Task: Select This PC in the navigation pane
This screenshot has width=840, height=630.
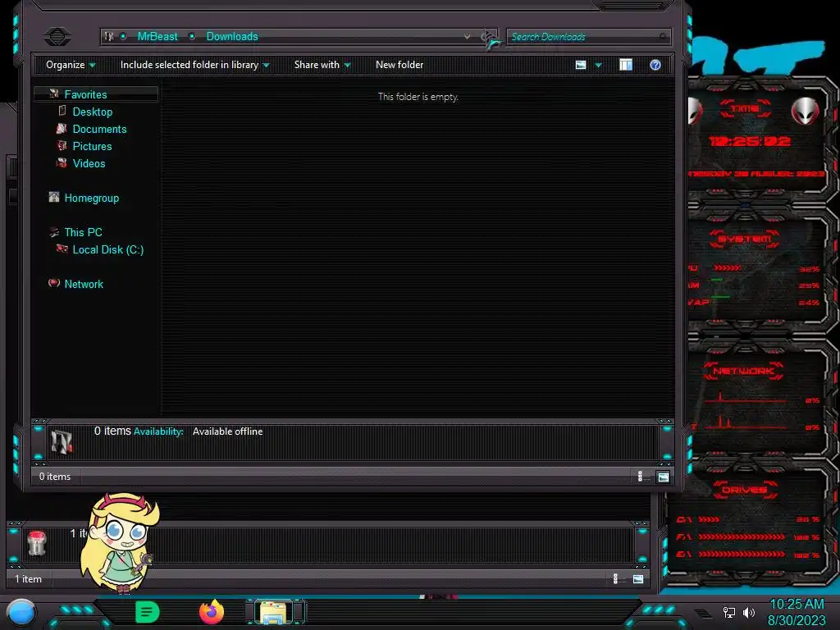Action: (x=83, y=232)
